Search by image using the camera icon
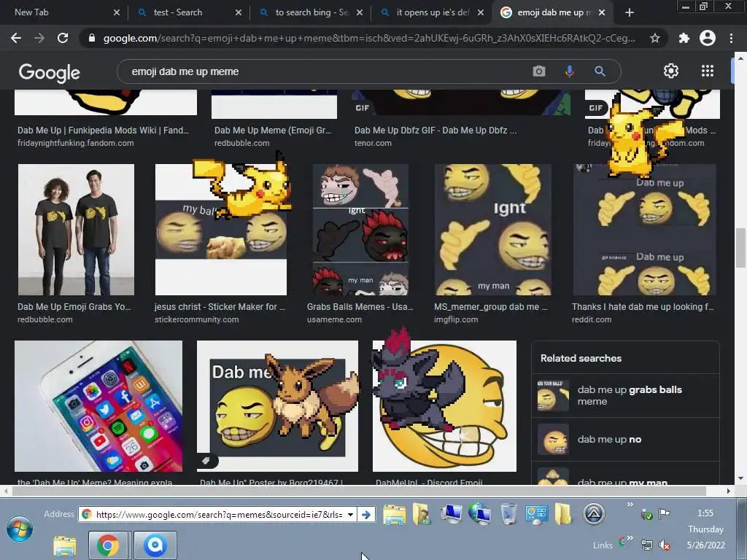 coord(539,71)
